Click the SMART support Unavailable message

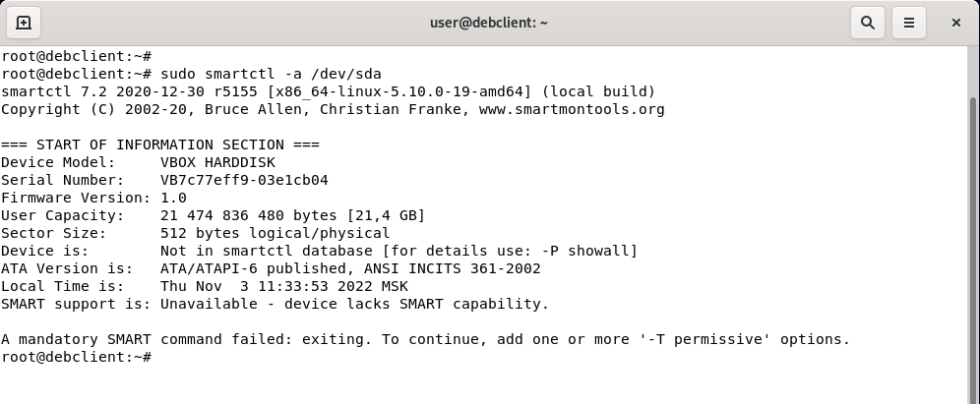[x=354, y=304]
